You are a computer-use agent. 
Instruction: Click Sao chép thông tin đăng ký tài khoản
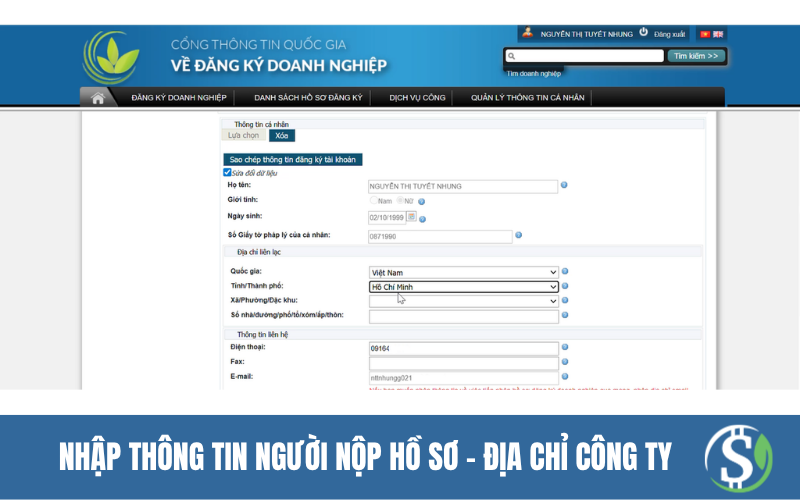(x=293, y=160)
